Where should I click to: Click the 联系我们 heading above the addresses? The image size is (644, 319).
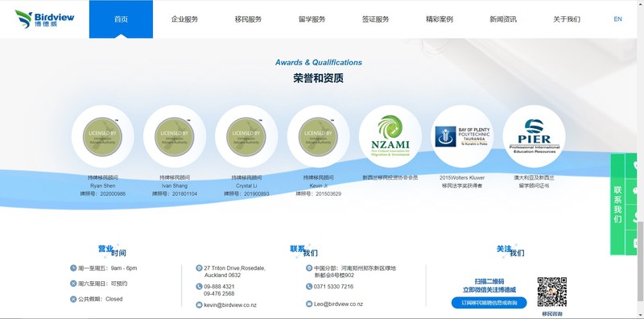click(x=304, y=251)
